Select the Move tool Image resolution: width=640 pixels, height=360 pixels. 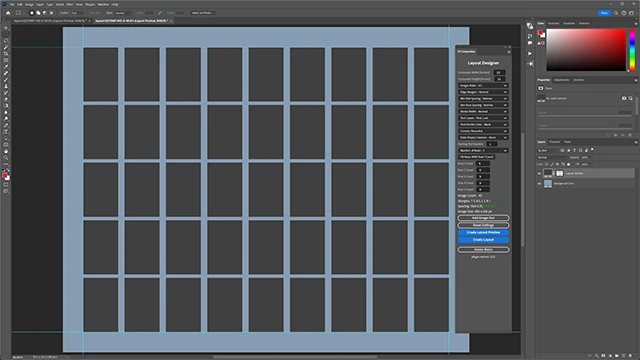[6, 28]
